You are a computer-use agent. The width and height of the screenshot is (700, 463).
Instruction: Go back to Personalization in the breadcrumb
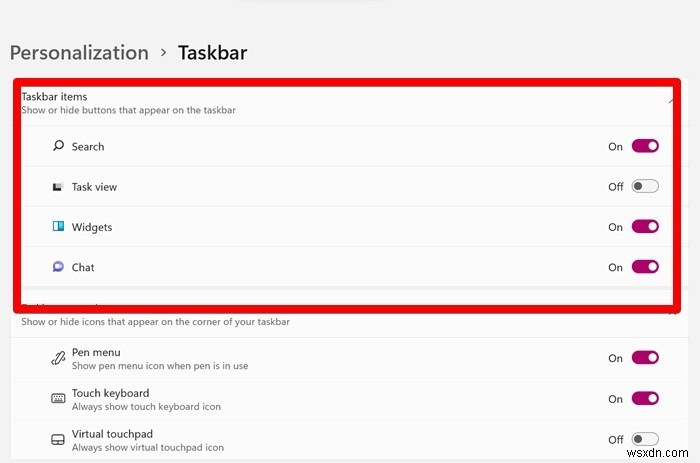[x=79, y=53]
